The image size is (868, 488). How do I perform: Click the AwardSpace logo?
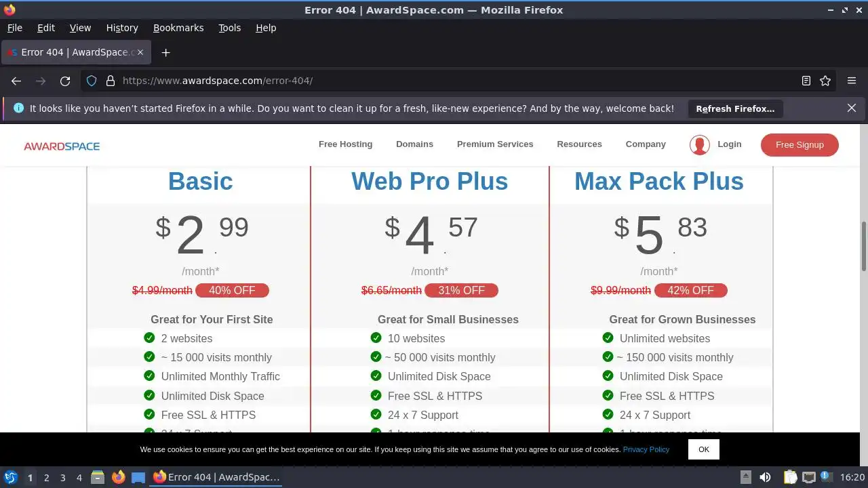(x=62, y=146)
